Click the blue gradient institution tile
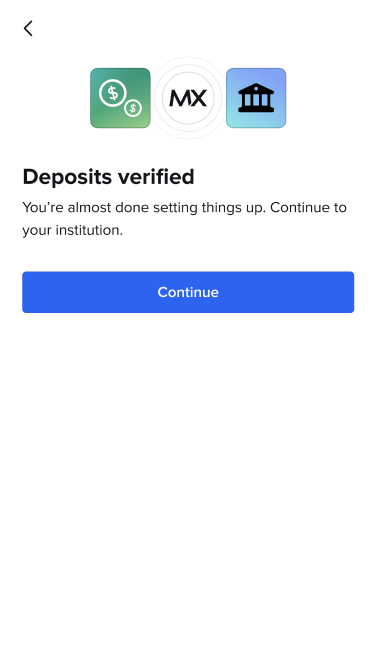The height and width of the screenshot is (660, 377). (256, 98)
